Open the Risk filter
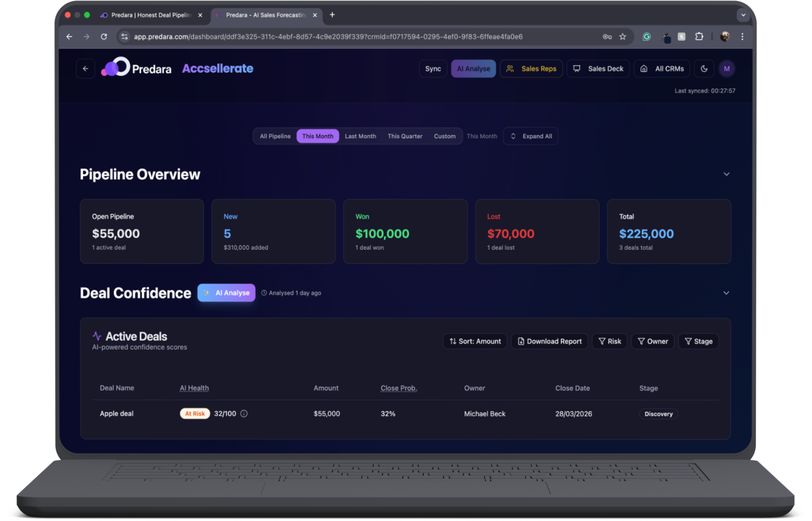Viewport: 812px width, 521px height. pyautogui.click(x=609, y=341)
